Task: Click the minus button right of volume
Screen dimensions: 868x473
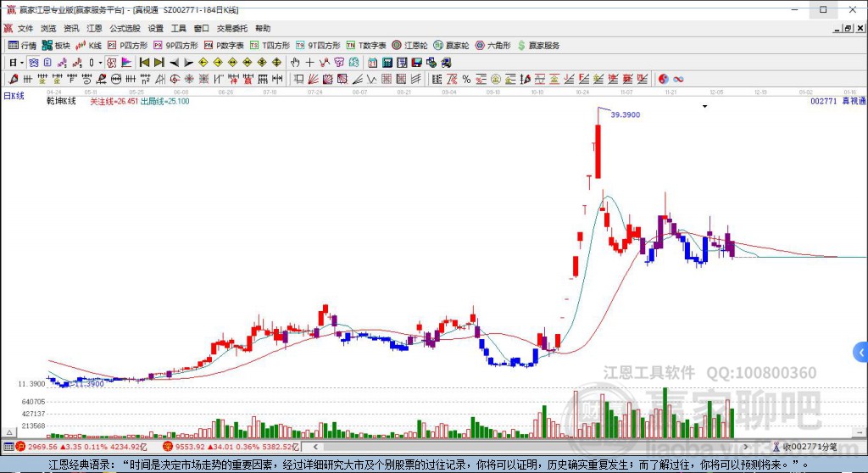Action: click(x=859, y=432)
